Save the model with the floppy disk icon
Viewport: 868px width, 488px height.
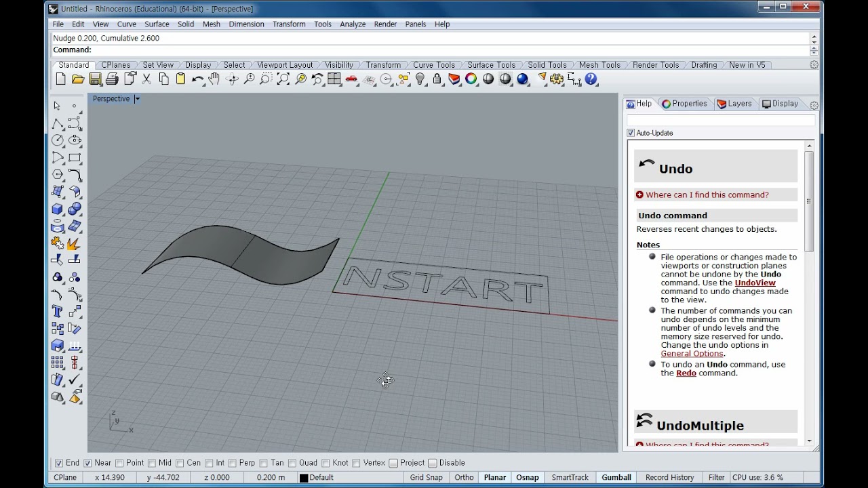coord(95,79)
